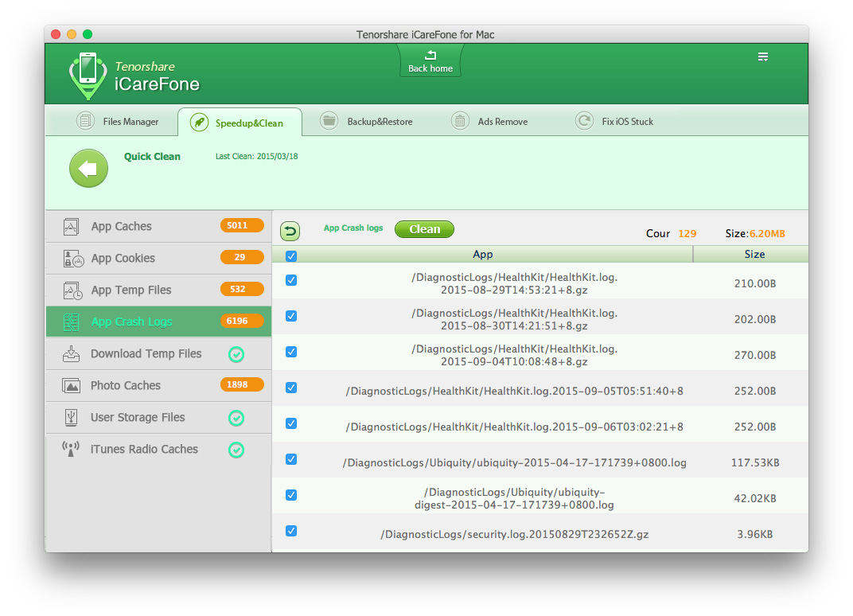
Task: Uncheck HealthKit.log 2015-09-05 checkbox
Action: [291, 388]
